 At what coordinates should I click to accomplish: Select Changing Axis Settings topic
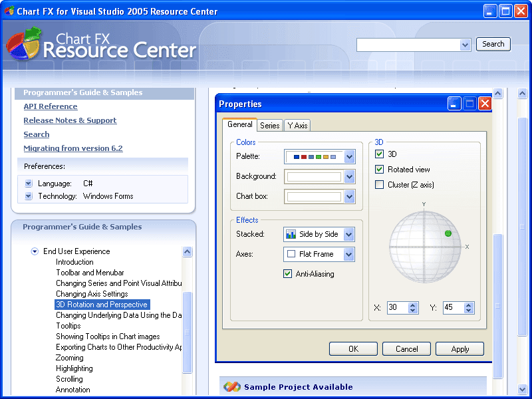tap(92, 294)
